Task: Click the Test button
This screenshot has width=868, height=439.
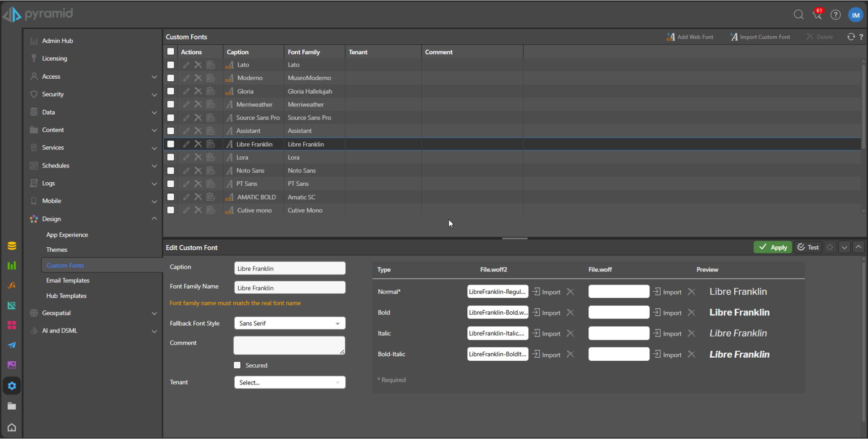Action: 807,247
